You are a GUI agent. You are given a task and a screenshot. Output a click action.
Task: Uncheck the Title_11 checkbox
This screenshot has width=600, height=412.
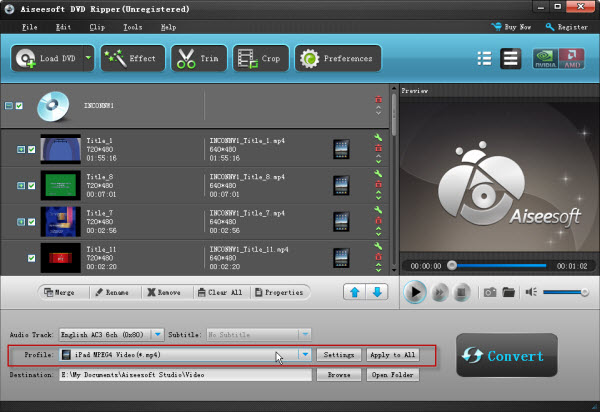[31, 258]
